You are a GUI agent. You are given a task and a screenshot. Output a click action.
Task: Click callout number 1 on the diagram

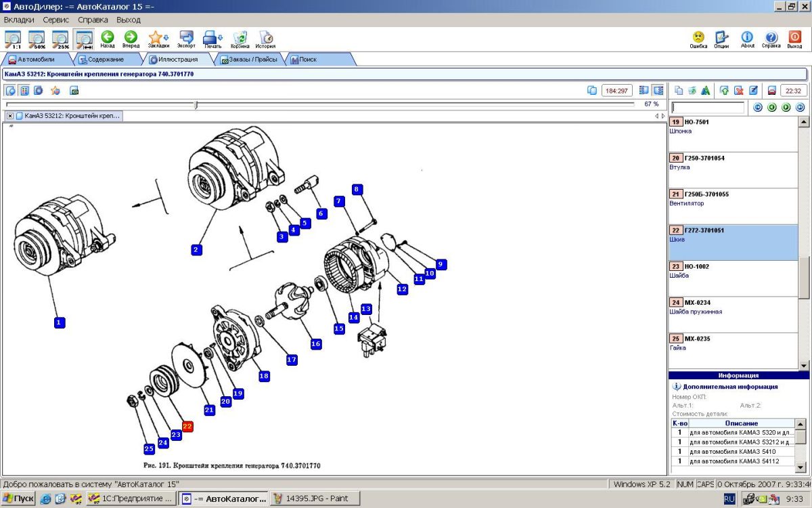coord(60,322)
